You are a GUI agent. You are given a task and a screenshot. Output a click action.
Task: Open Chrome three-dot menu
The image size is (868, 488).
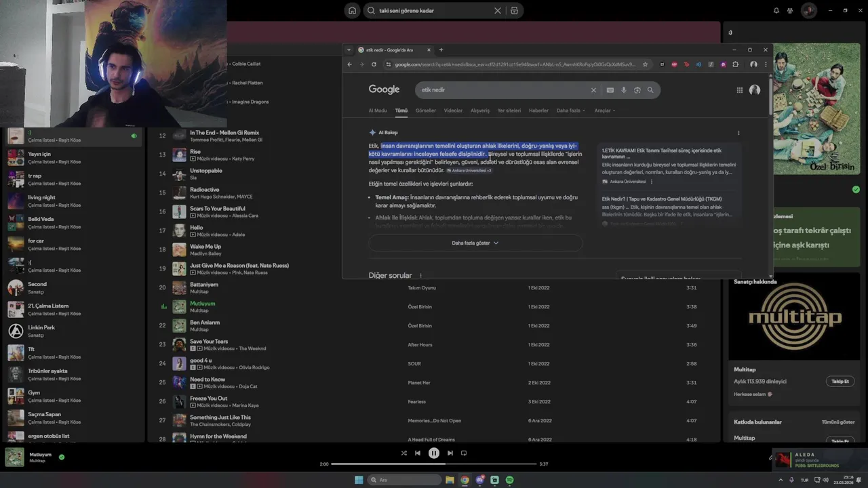(766, 64)
